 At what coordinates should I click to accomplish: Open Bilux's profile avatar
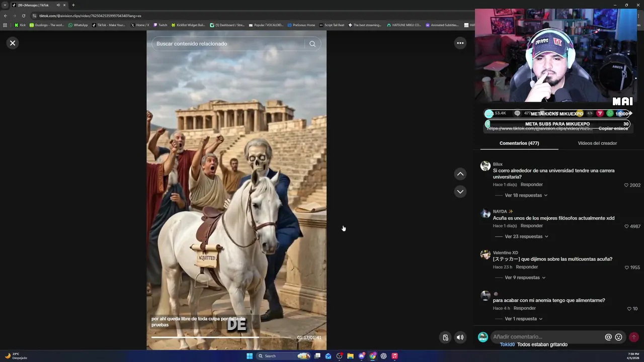[485, 166]
